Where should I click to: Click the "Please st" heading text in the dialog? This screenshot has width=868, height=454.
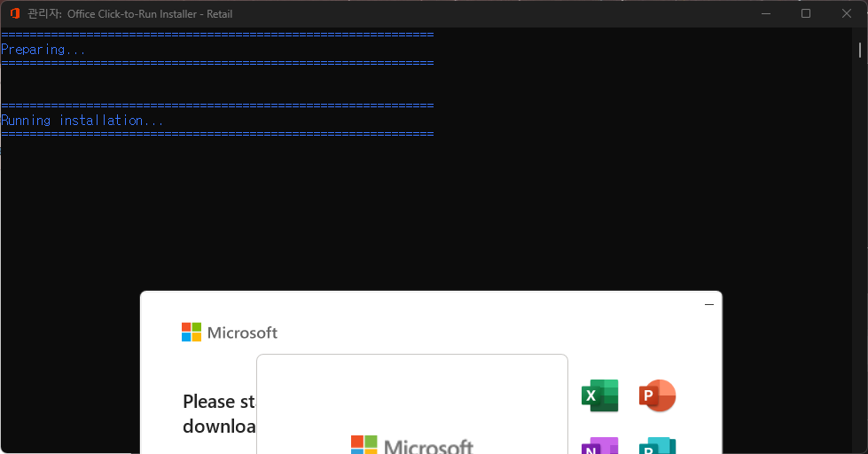pos(219,402)
